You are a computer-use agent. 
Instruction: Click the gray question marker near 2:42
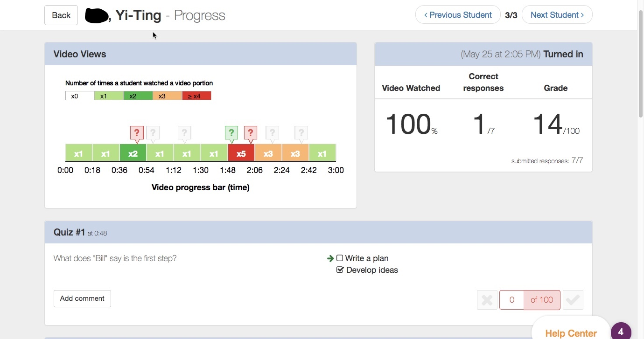(301, 133)
